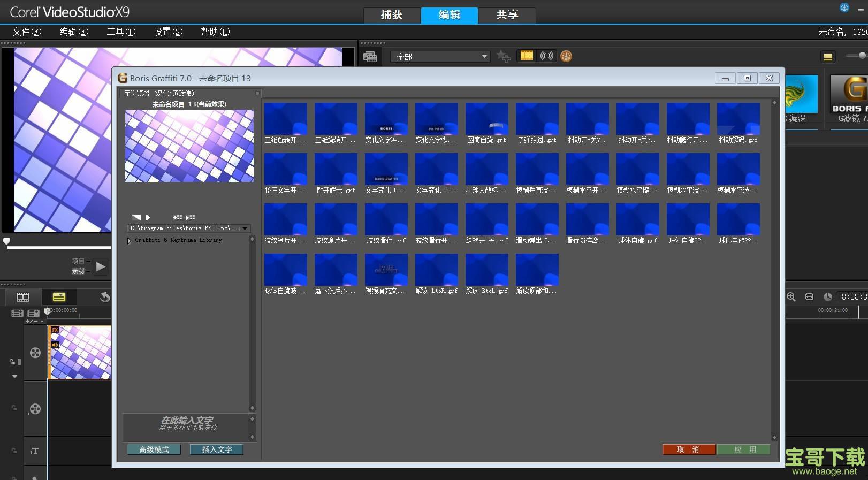Click the add-to-favorites star icon

(x=503, y=56)
